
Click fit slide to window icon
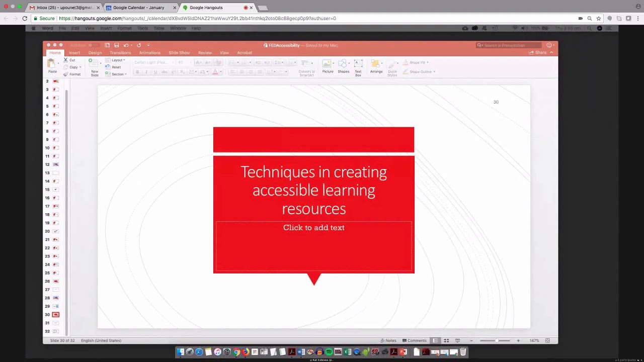tap(547, 340)
